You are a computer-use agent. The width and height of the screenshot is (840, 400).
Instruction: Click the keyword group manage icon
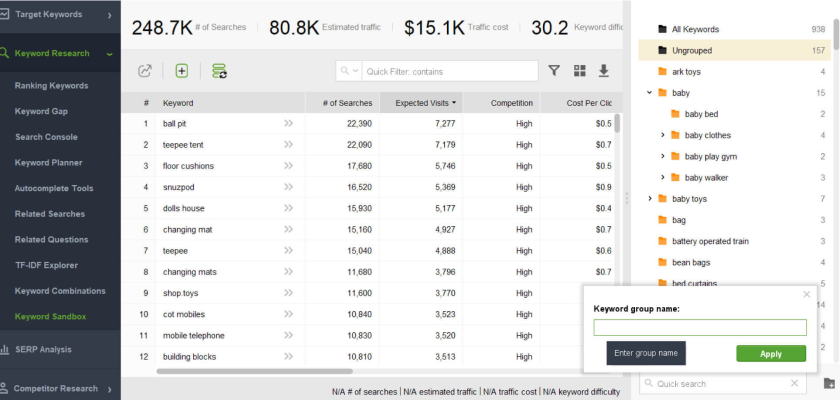pyautogui.click(x=219, y=71)
